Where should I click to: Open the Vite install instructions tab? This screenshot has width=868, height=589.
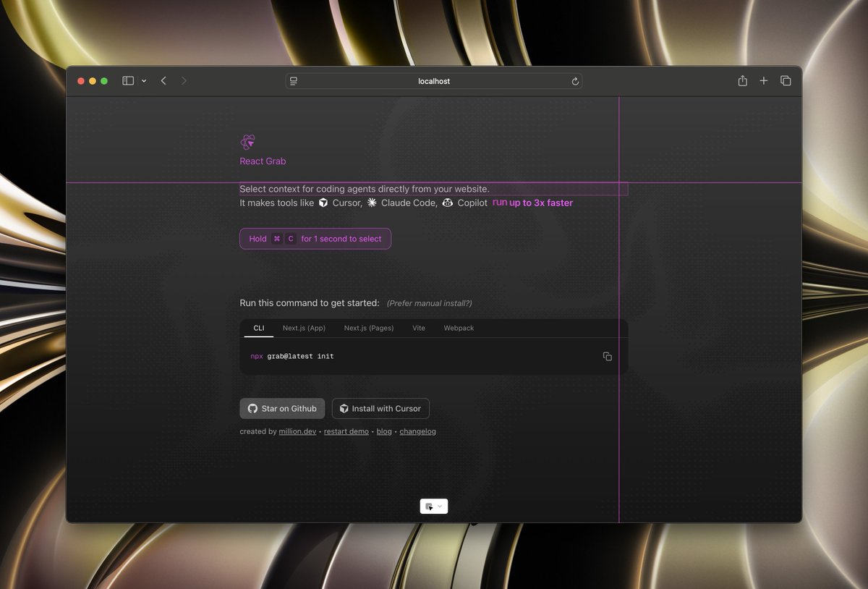click(418, 328)
